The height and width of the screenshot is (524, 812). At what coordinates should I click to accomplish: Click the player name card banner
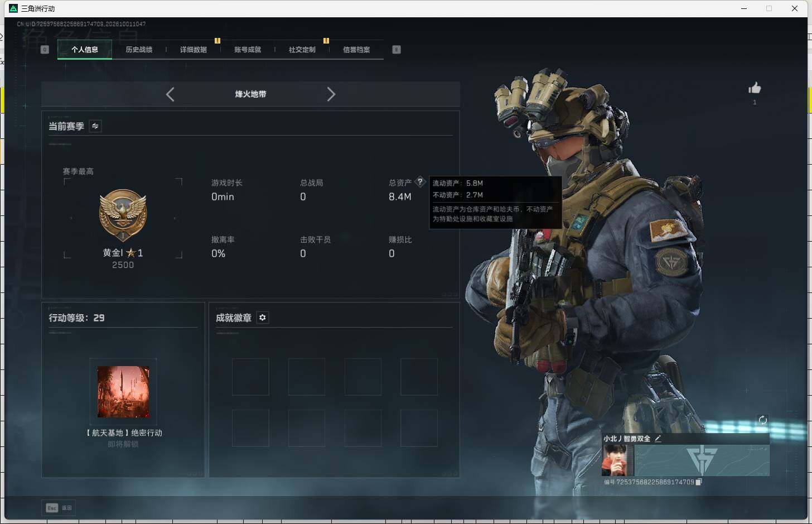(x=702, y=460)
